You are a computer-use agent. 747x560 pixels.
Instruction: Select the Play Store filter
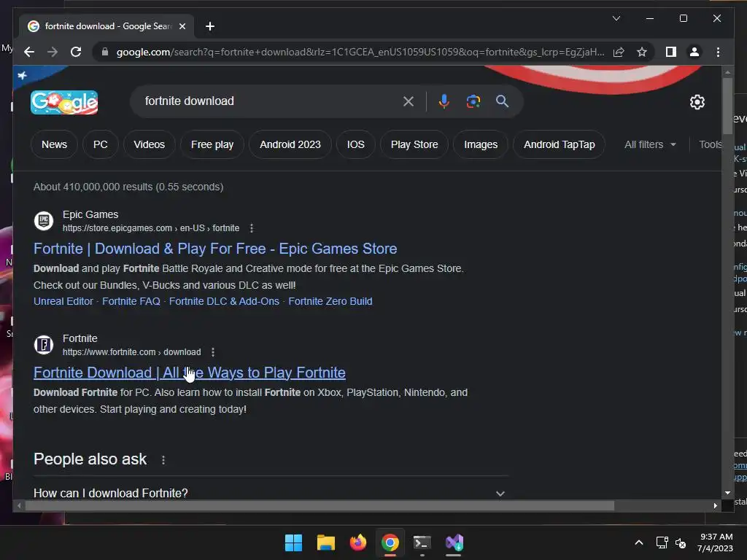pos(414,144)
